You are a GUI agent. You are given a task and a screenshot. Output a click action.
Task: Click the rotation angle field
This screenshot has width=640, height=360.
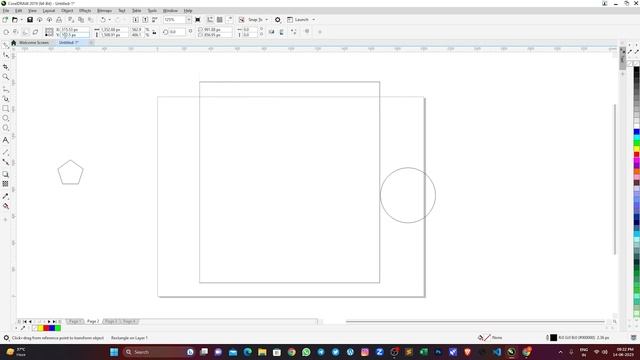177,32
